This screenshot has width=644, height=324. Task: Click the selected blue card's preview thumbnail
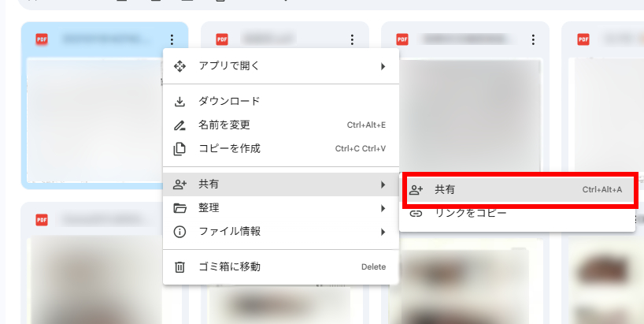tap(95, 120)
